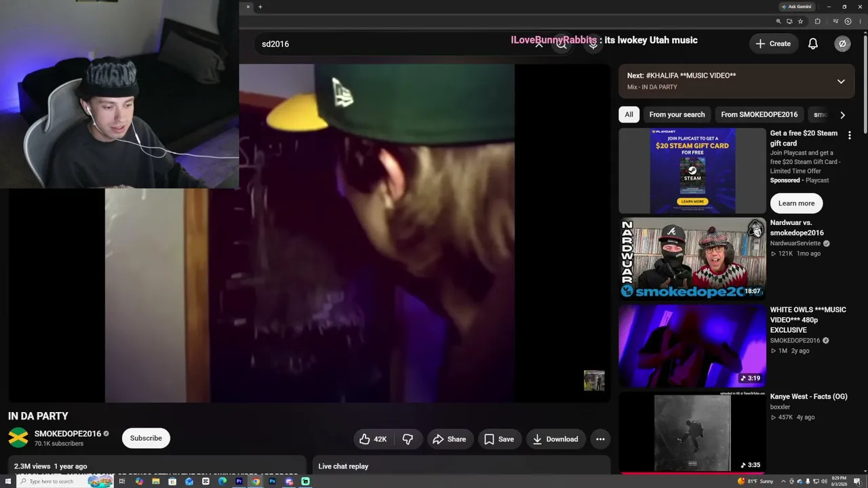Open Task View on the taskbar
Image resolution: width=868 pixels, height=488 pixels.
coord(122,481)
